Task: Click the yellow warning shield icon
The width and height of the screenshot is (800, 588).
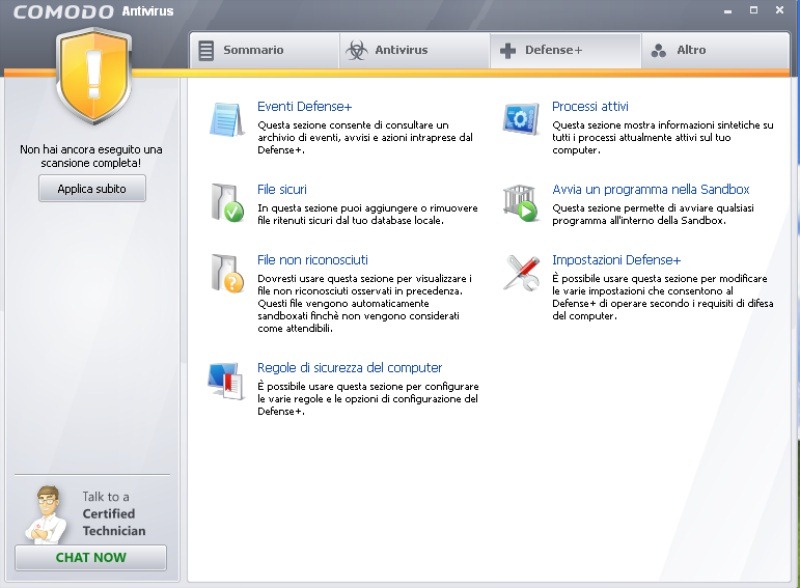Action: click(93, 77)
